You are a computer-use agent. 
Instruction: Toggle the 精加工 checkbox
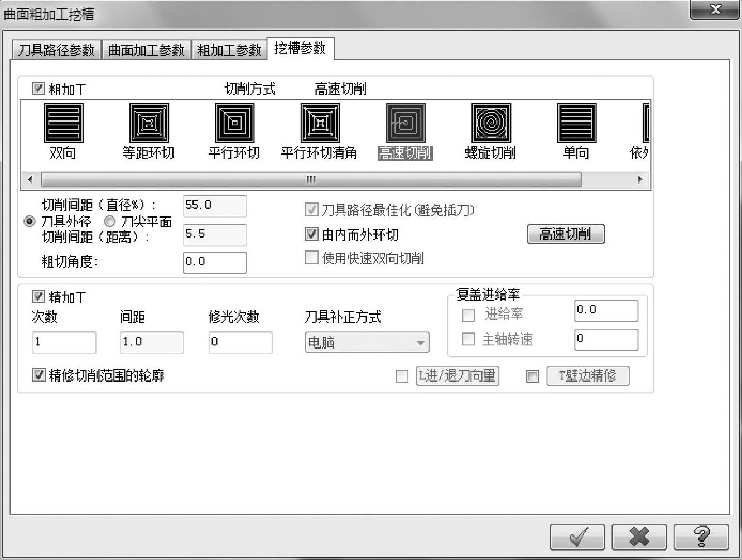(x=38, y=296)
